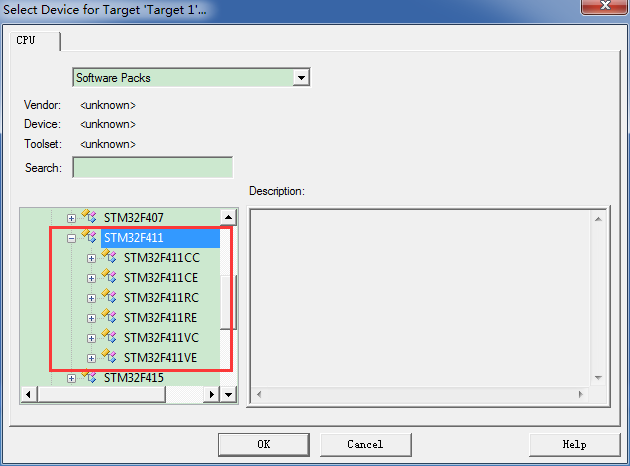Select STM32F415 in device tree
The image size is (630, 466).
[x=133, y=378]
